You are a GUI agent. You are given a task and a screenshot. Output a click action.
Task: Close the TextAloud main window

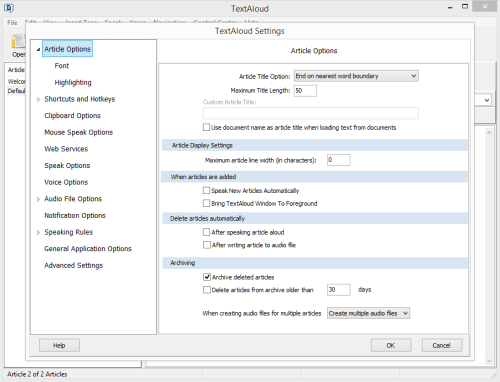click(x=485, y=7)
